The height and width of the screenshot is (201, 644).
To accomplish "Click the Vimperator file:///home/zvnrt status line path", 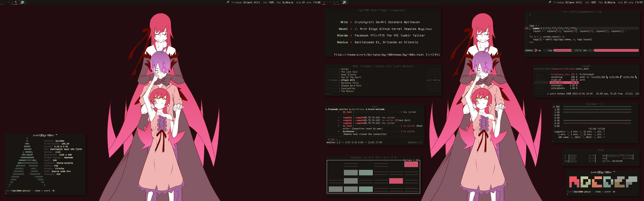I will coord(379,55).
